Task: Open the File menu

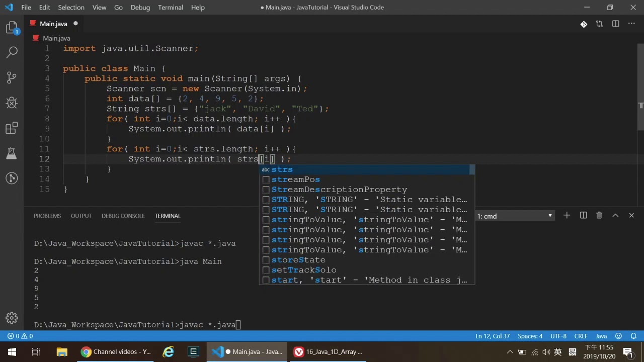Action: coord(26,7)
